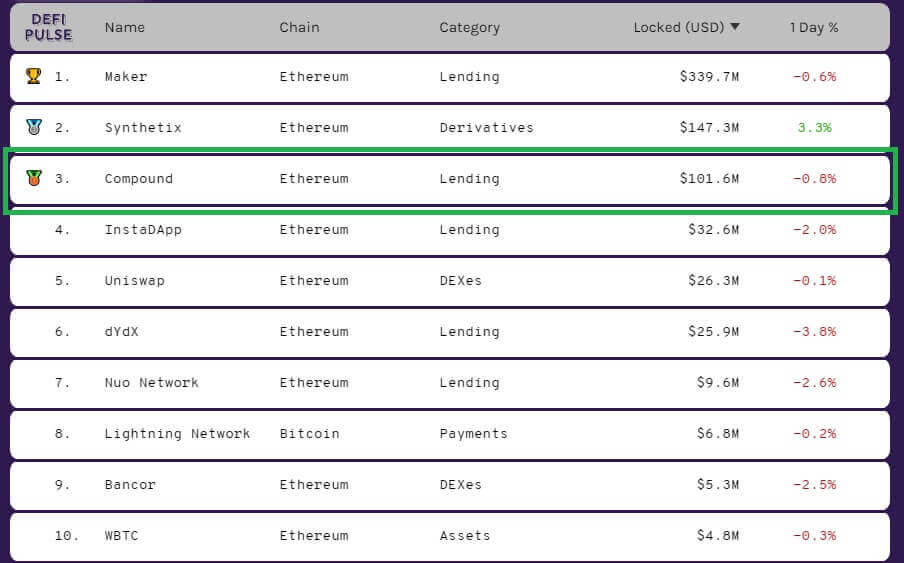
Task: Click the gold trophy icon beside Maker
Action: point(34,76)
